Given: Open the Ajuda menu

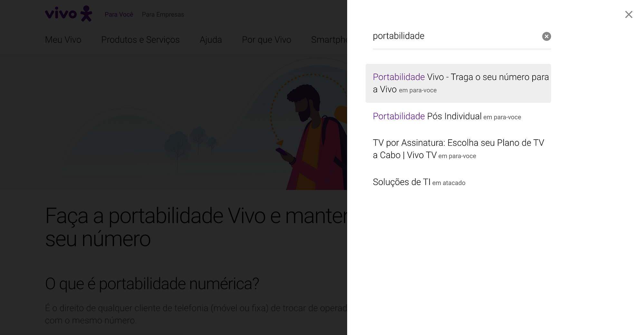Looking at the screenshot, I should 211,40.
